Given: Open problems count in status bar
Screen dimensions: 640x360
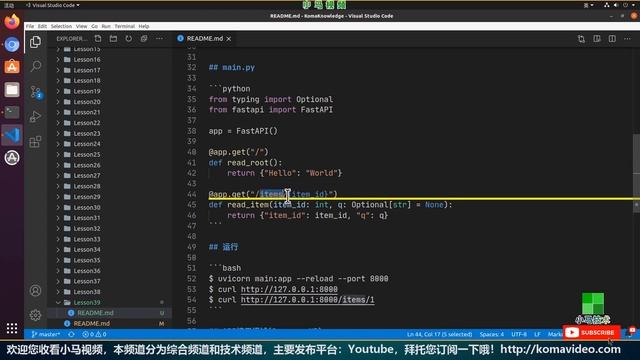Looking at the screenshot, I should coord(94,334).
